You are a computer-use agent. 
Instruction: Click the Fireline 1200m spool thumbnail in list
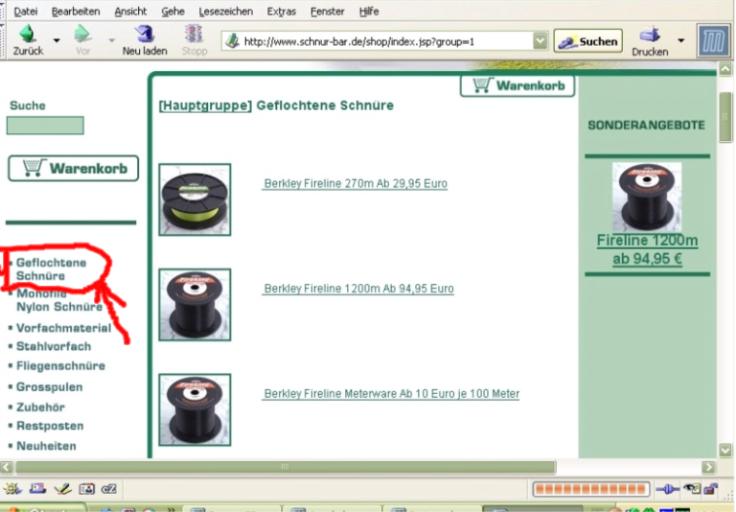[x=195, y=305]
